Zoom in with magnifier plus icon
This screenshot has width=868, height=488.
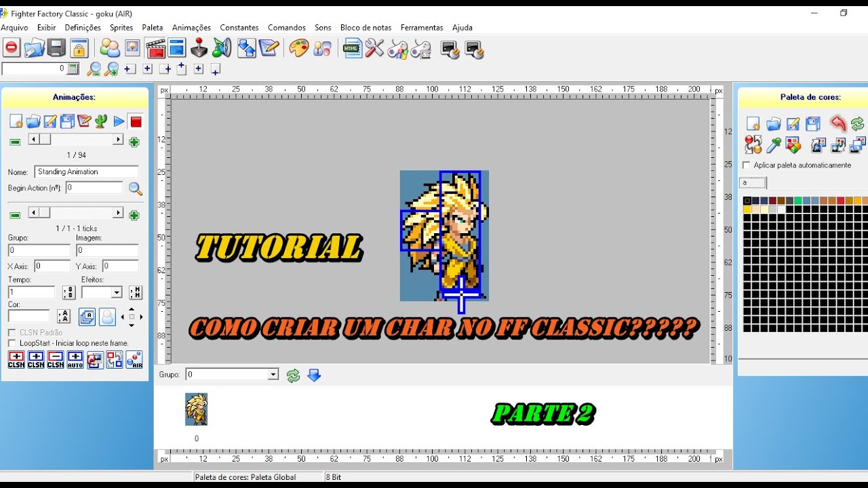pyautogui.click(x=112, y=69)
